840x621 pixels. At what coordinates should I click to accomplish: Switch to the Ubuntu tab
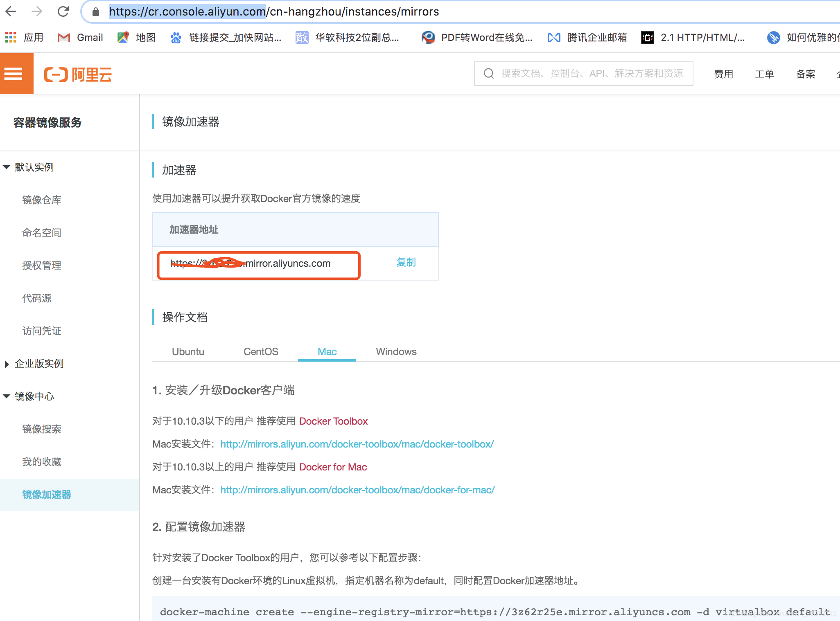pos(188,352)
